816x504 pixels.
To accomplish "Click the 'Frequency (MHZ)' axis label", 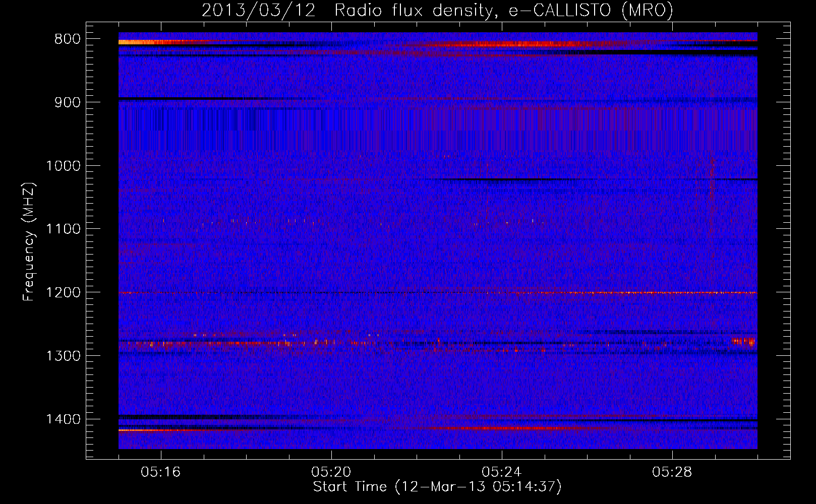I will coord(29,241).
